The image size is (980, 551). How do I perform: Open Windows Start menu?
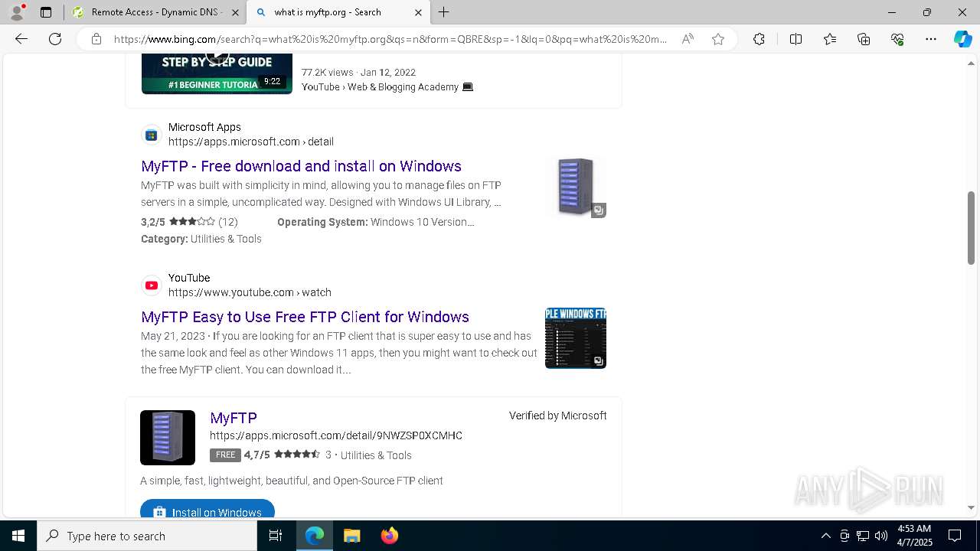click(18, 536)
